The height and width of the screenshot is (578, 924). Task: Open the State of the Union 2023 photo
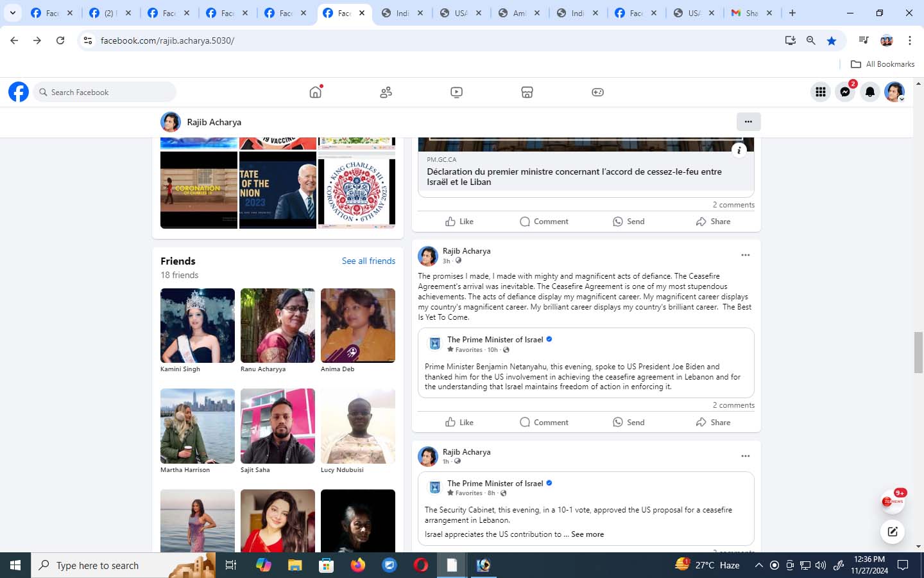coord(278,189)
